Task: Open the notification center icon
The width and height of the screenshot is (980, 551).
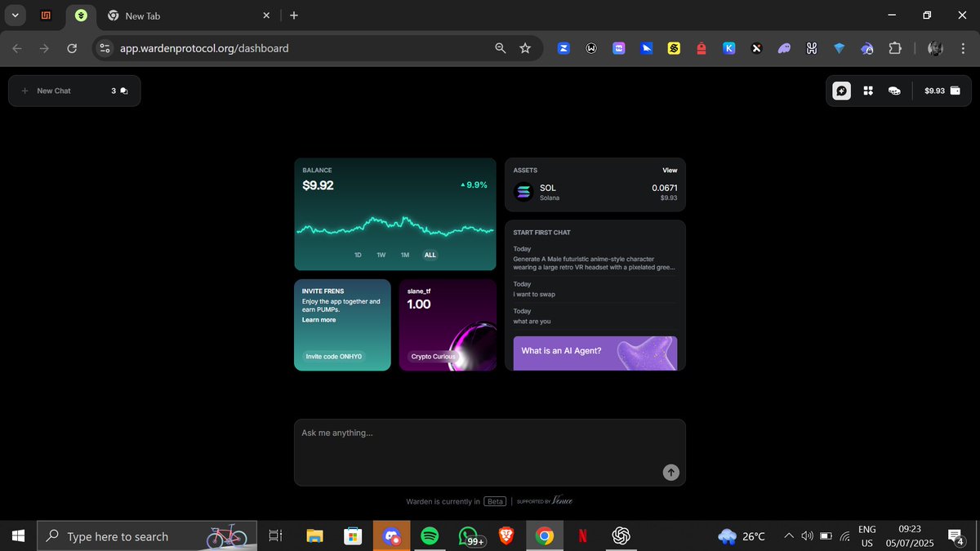Action: tap(955, 536)
